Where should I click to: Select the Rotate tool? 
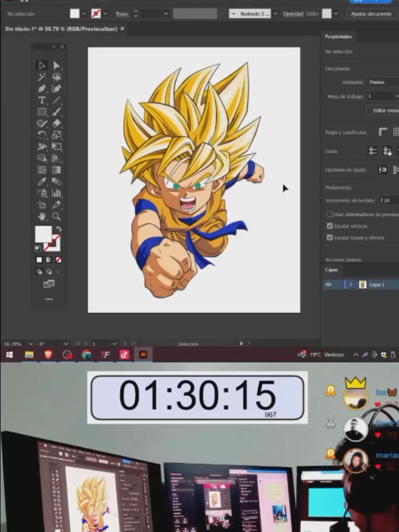(42, 135)
